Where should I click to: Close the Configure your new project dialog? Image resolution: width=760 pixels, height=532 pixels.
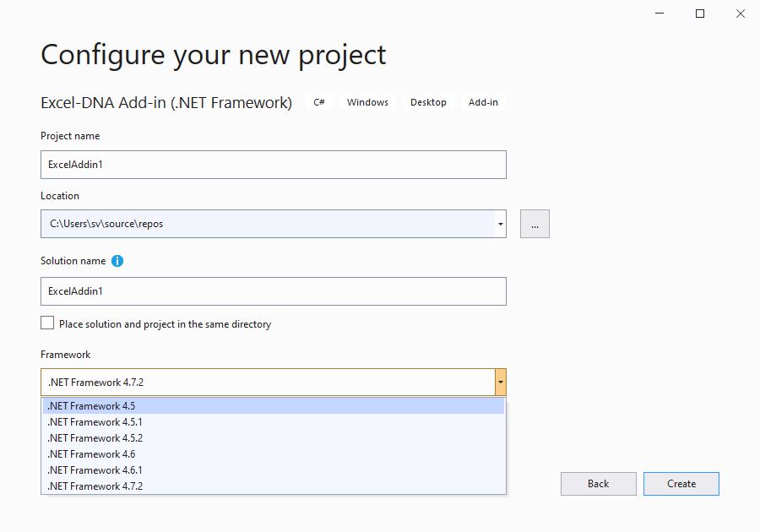tap(739, 14)
